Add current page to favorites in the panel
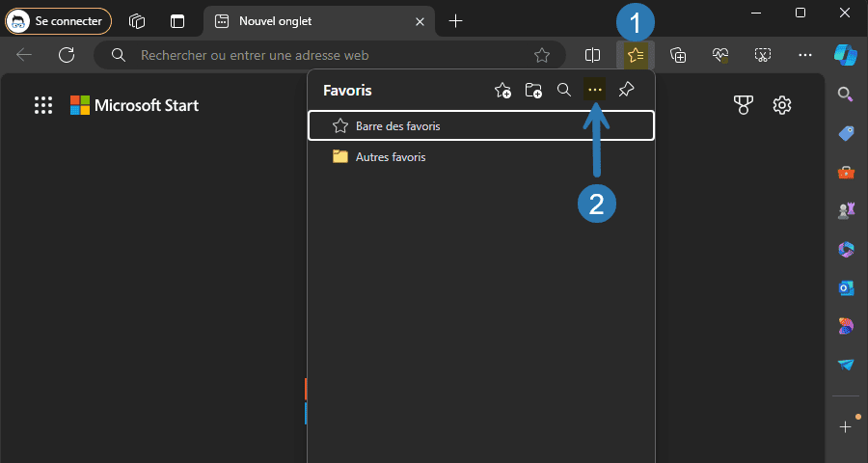868x463 pixels. [x=502, y=90]
